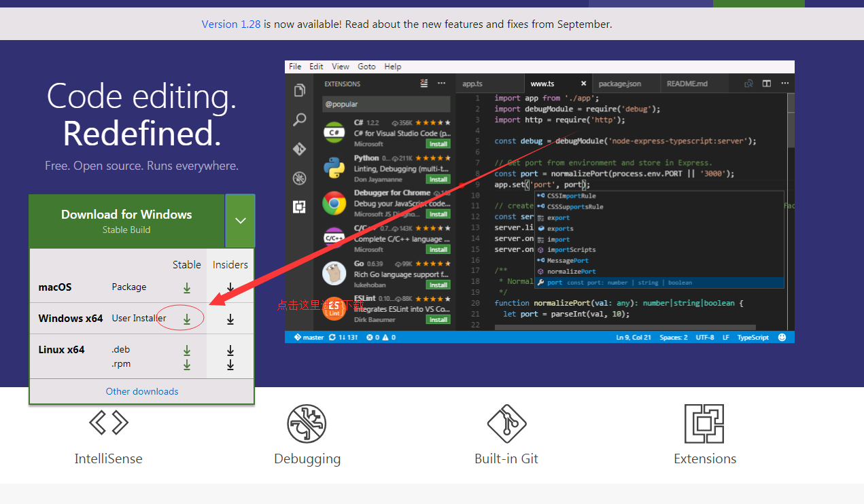Expand the download options chevron button
The height and width of the screenshot is (504, 864).
pos(240,221)
